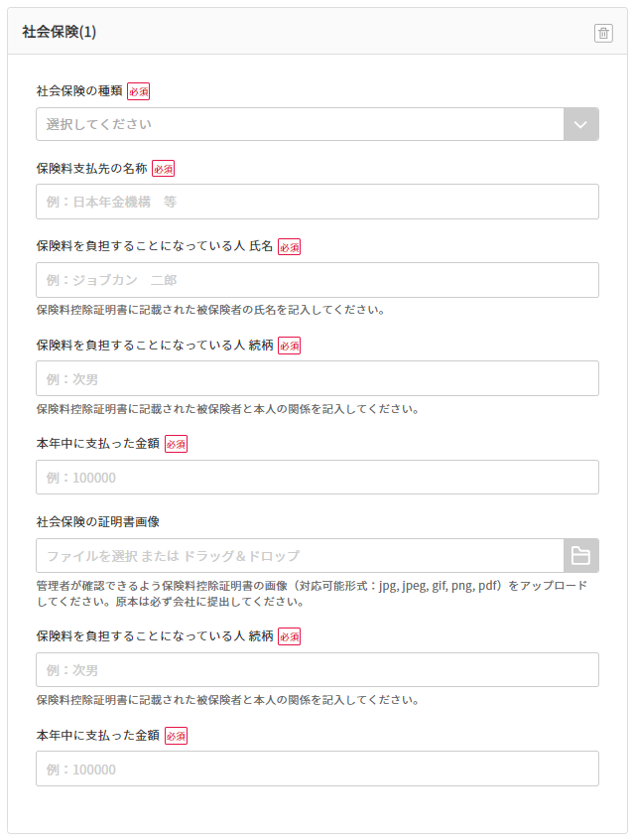
Task: Click the 保険料支払先の名称 label
Action: click(x=91, y=168)
